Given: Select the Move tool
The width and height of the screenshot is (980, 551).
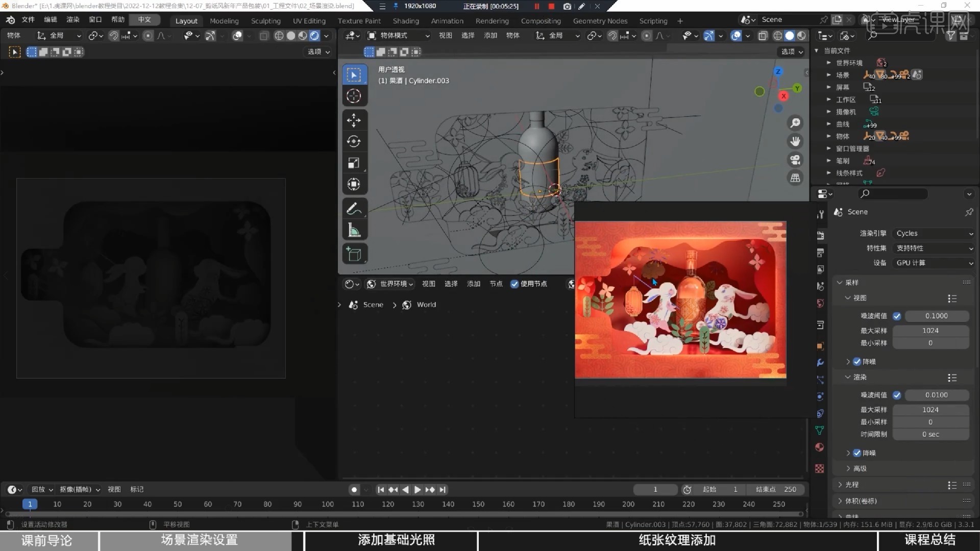Looking at the screenshot, I should point(354,120).
